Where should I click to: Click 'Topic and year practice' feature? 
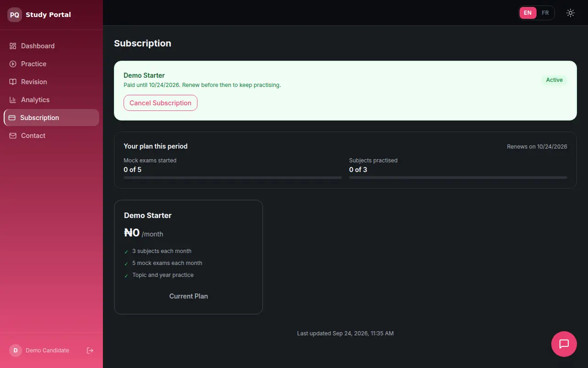163,275
